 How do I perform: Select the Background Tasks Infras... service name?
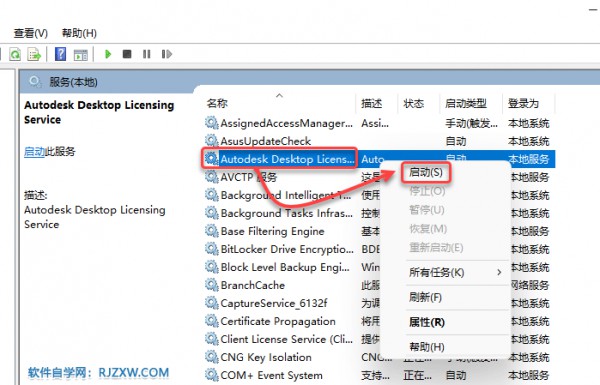[287, 213]
